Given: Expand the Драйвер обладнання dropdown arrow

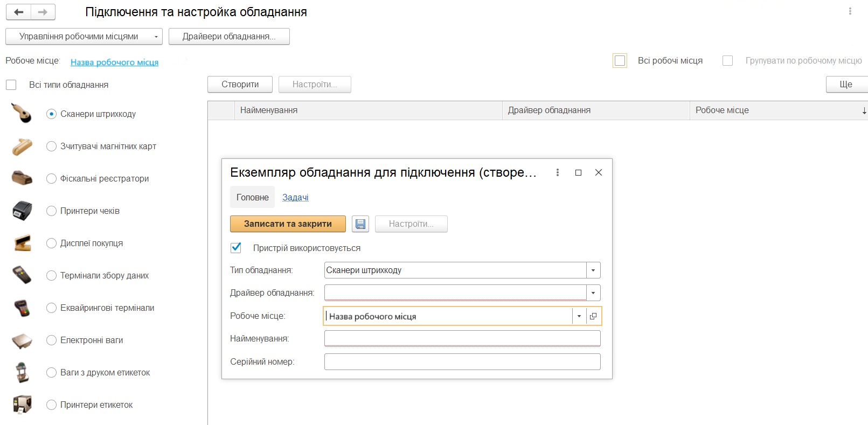Looking at the screenshot, I should [x=593, y=293].
